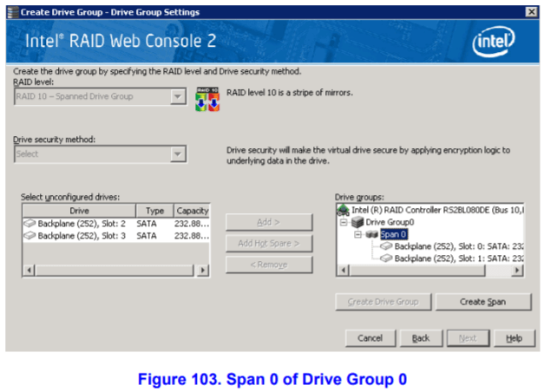Select Backplane (252), Slot: 1 in Span 0
The image size is (544, 392).
coord(459,258)
